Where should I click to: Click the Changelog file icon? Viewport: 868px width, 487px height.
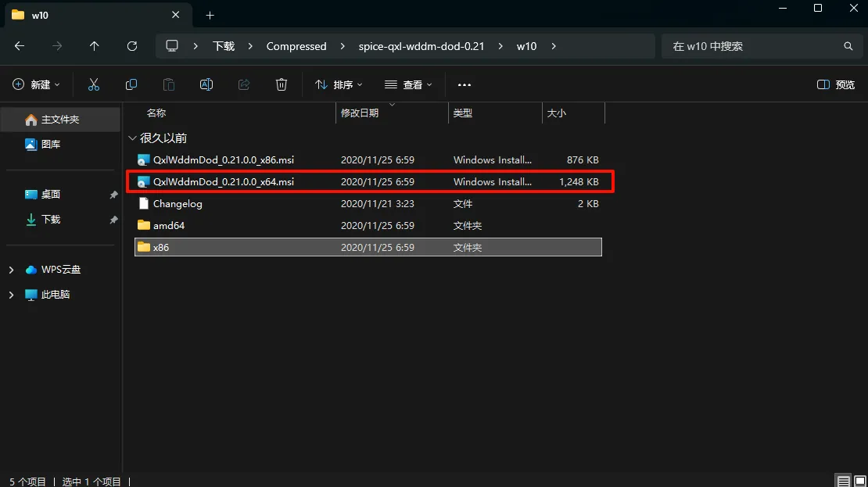click(x=144, y=203)
